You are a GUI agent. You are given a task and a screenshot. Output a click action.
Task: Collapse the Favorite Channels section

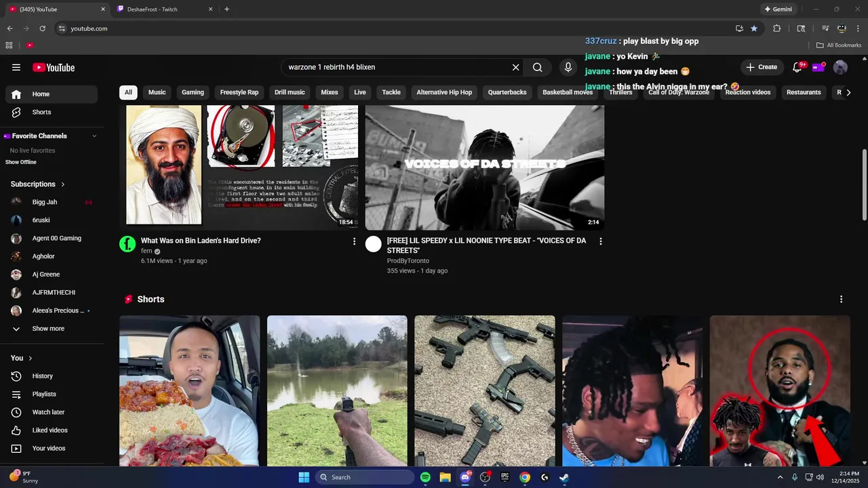pos(94,136)
